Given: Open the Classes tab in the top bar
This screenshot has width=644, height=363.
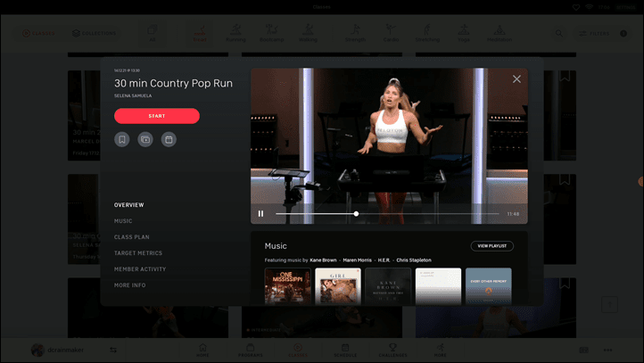Looking at the screenshot, I should click(38, 33).
